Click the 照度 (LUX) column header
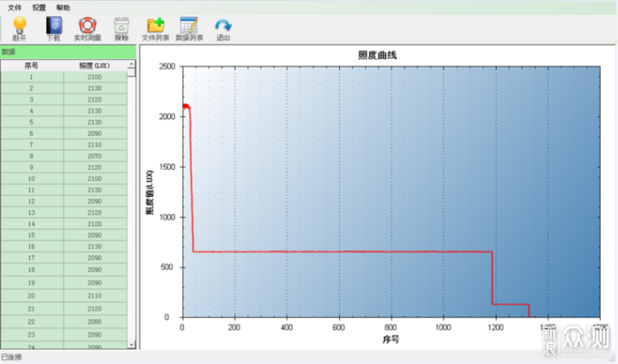Screen dimensions: 618x364 (x=94, y=65)
